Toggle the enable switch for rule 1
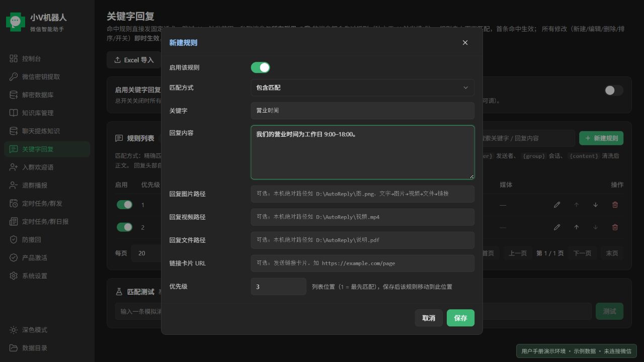Viewport: 644px width, 362px height. pos(124,205)
